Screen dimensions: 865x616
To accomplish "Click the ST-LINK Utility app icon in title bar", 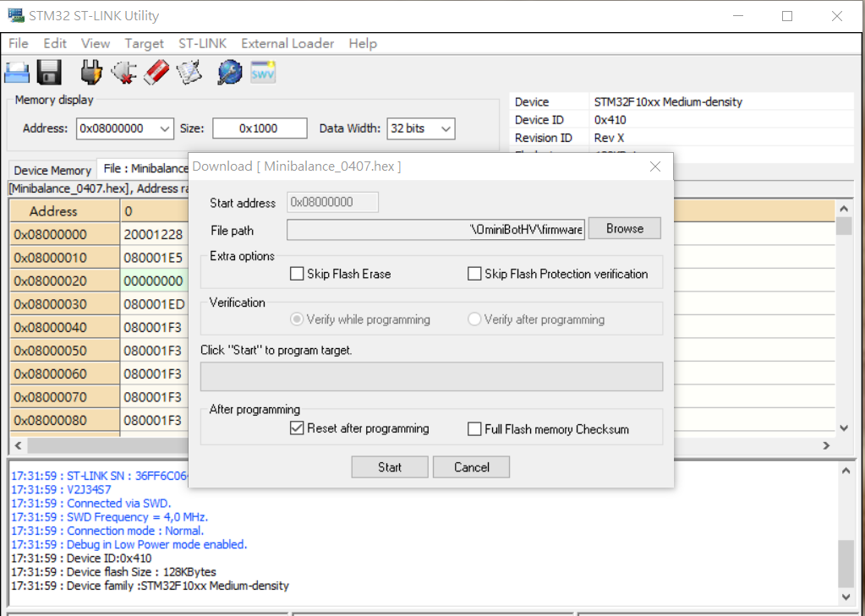I will pyautogui.click(x=15, y=15).
